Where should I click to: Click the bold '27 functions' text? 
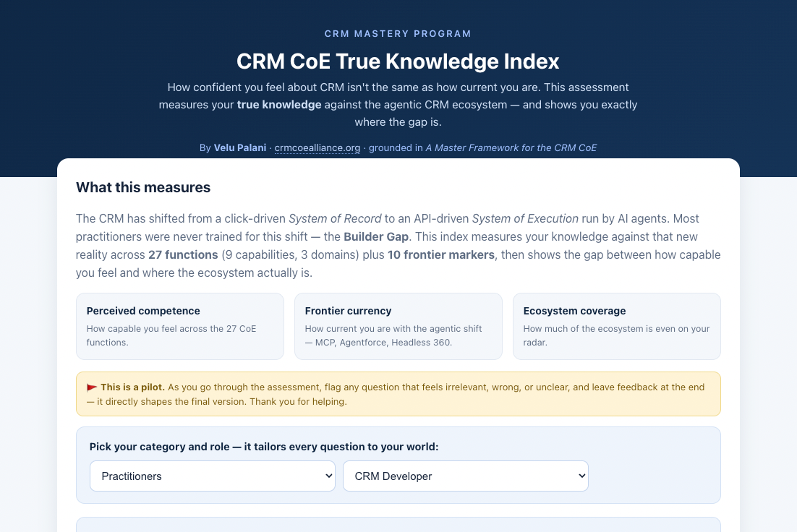point(183,255)
